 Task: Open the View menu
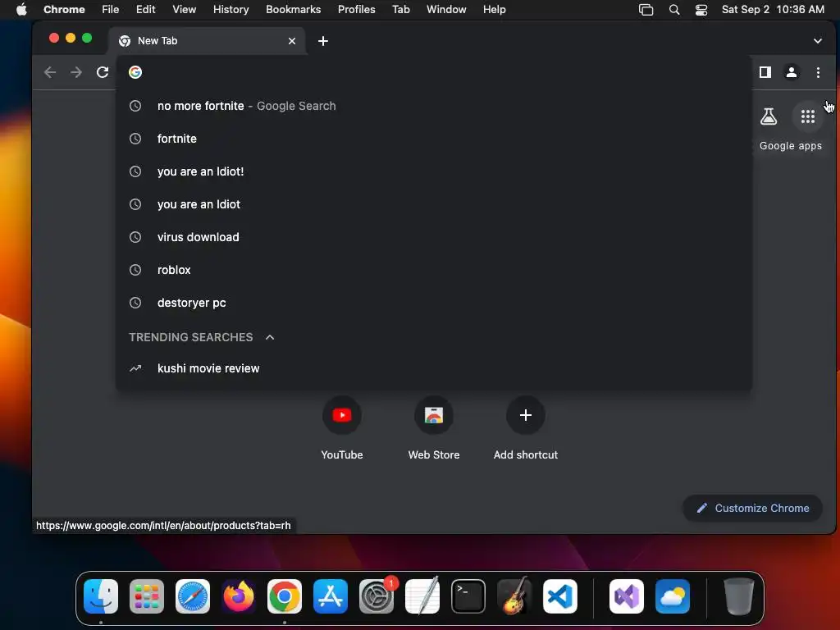pos(185,10)
